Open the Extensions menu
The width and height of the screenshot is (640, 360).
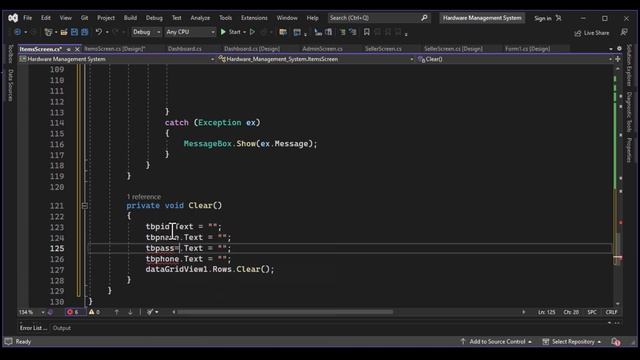(254, 18)
